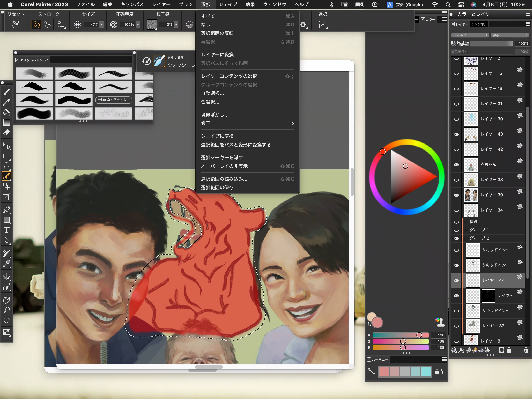Select the Magnifier tool
532x399 pixels.
point(6,310)
